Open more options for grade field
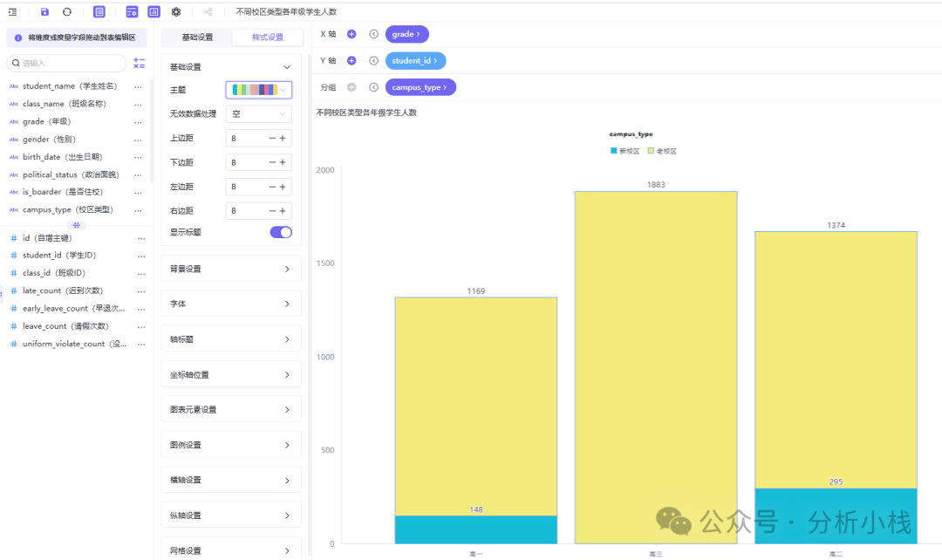This screenshot has height=560, width=942. 138,122
